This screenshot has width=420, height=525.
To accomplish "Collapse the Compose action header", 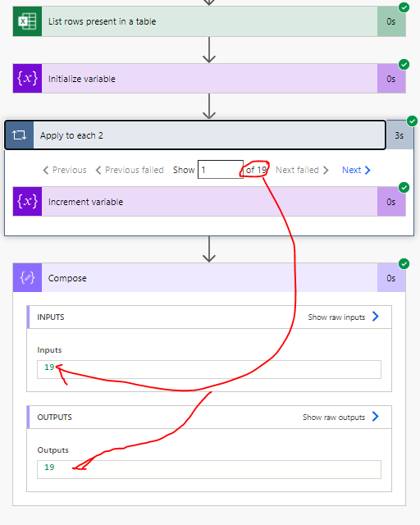I will point(209,278).
